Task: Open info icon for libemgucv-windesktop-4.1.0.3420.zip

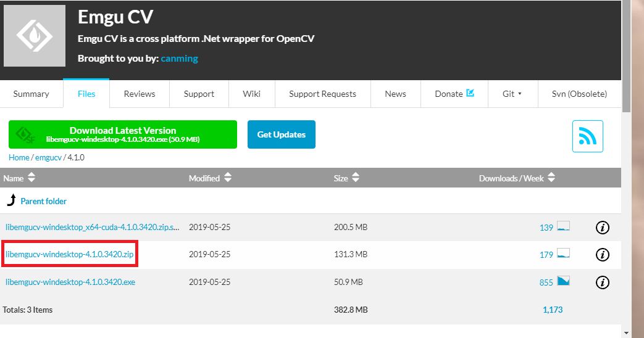Action: click(x=603, y=255)
